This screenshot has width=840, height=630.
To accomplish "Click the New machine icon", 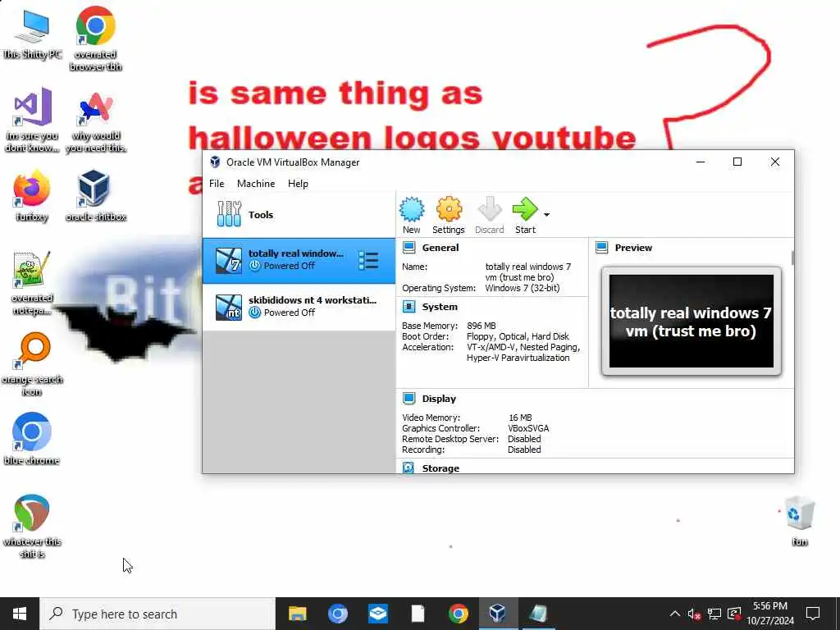I will pyautogui.click(x=412, y=209).
